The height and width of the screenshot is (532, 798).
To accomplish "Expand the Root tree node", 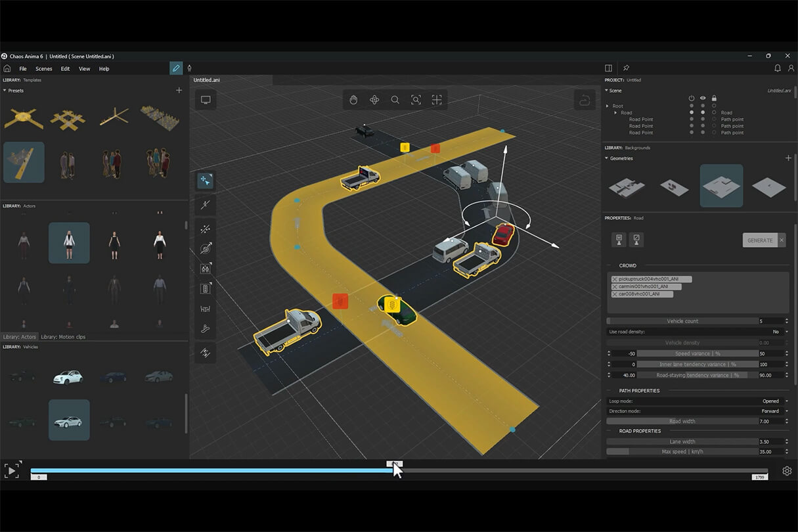I will click(608, 106).
